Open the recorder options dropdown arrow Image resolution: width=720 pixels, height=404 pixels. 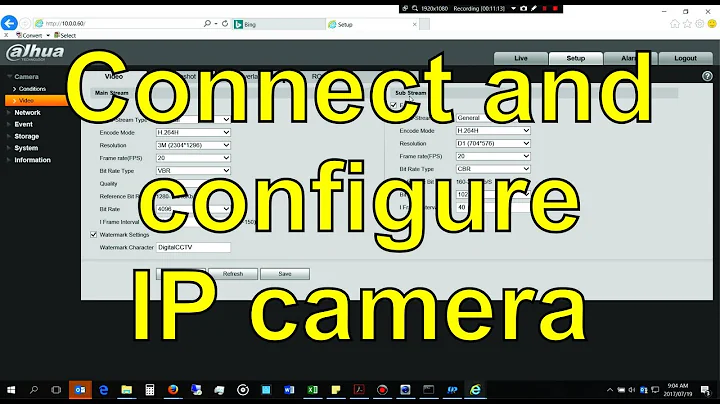513,8
